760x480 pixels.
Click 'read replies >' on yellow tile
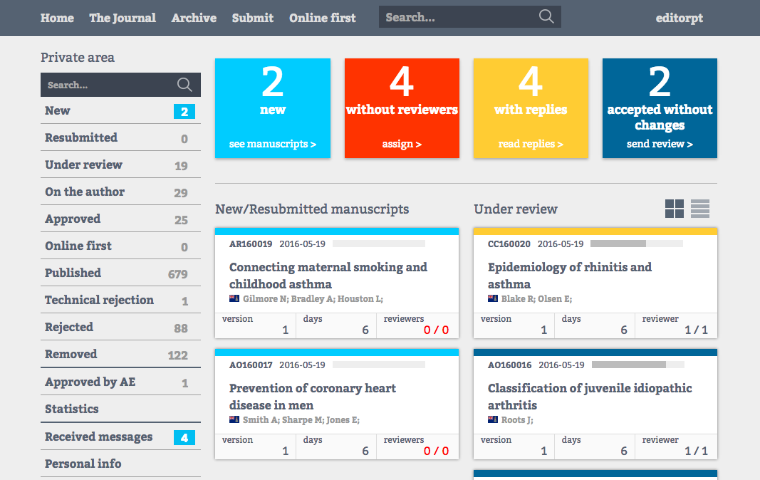coord(530,144)
